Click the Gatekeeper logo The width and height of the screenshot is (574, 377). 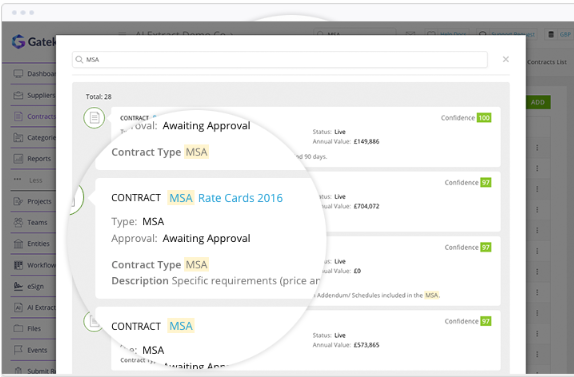coord(33,42)
